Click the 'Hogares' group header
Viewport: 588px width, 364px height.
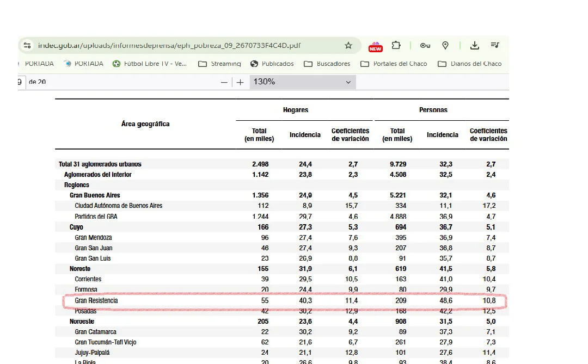pyautogui.click(x=296, y=110)
